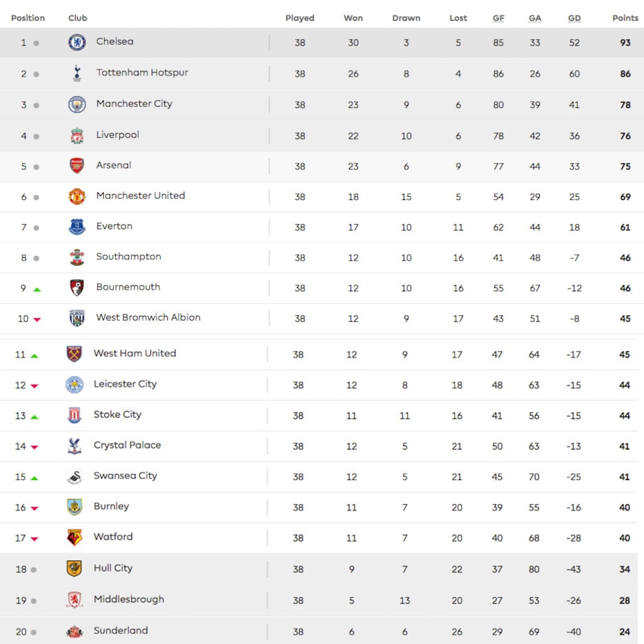Open the Leicester City club link
Viewport: 644px width, 644px height.
coord(125,384)
